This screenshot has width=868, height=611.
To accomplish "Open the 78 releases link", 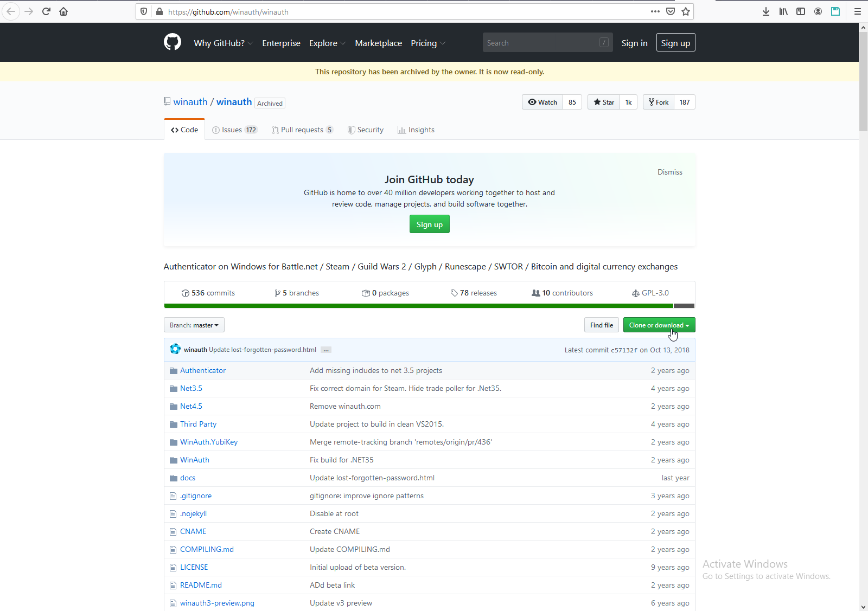I will coord(474,293).
